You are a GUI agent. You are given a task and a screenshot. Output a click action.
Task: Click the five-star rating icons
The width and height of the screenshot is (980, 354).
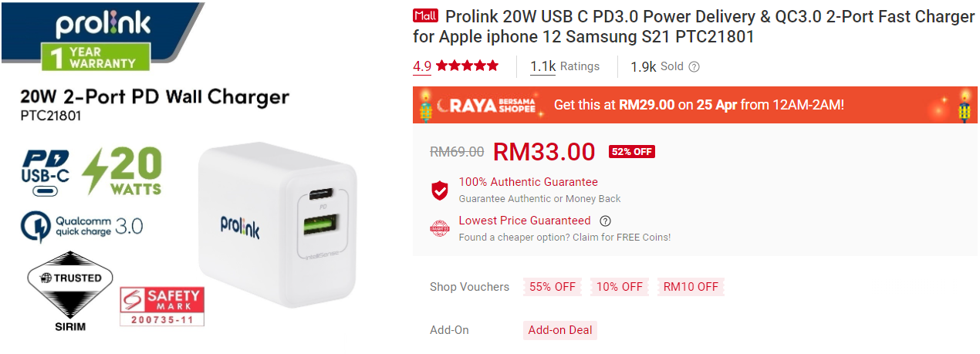467,66
